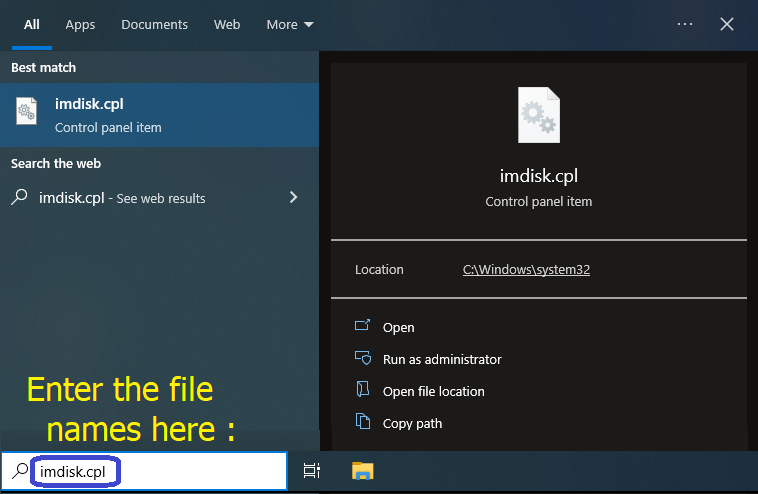Open the C:\Windows\system32 location link
758x494 pixels.
tap(526, 269)
